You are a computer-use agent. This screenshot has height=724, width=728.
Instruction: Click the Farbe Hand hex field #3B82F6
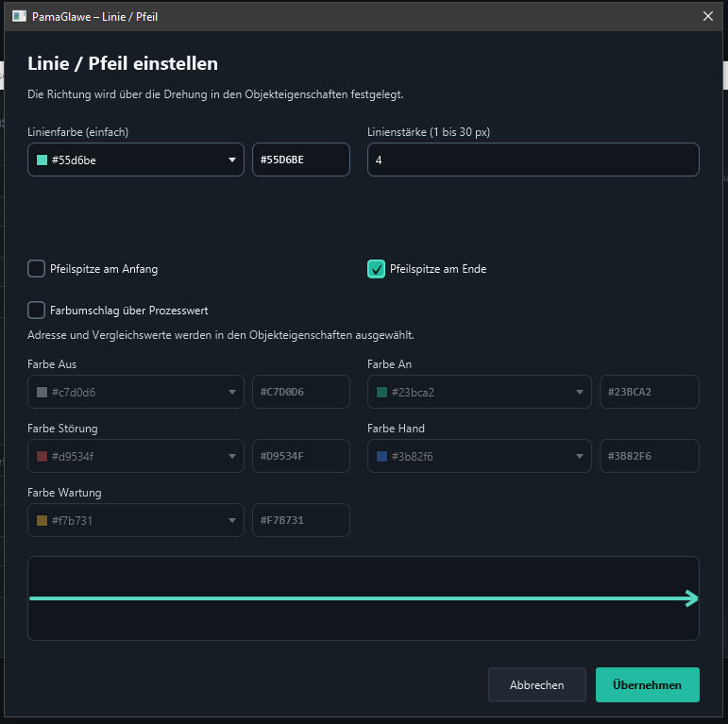click(x=649, y=456)
